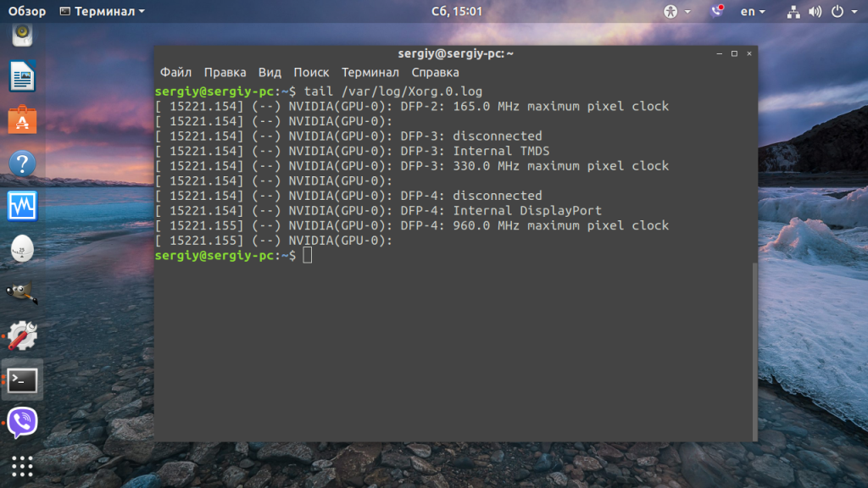Launch System Monitor from the dock

[22, 206]
